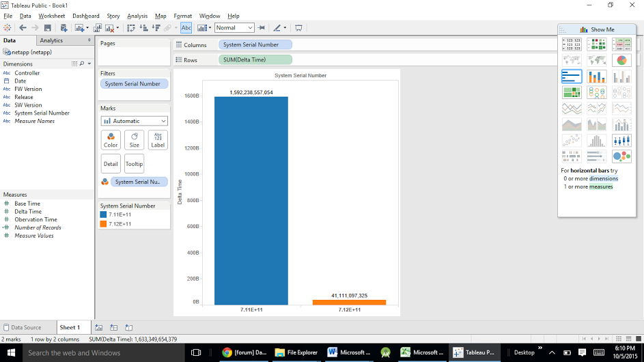Choose packed bubbles in Show Me
644x362 pixels.
(621, 156)
